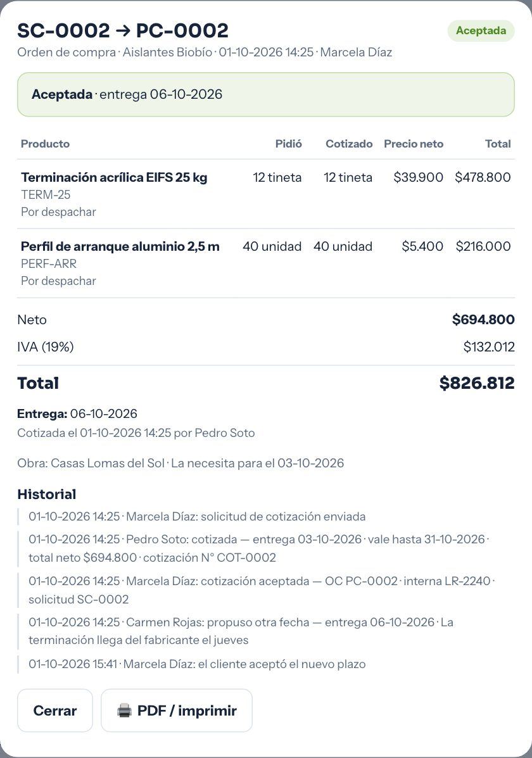
Task: Select the Perfil de arranque aluminio row
Action: 266,263
